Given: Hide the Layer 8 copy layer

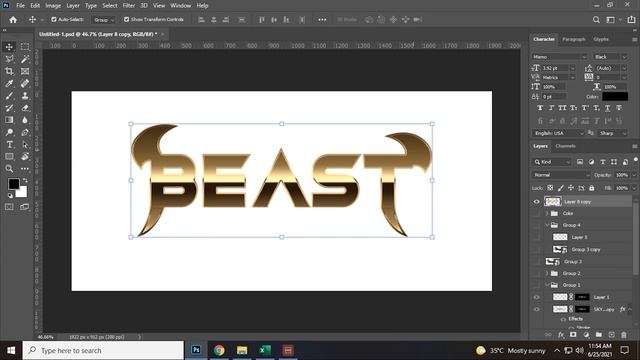Looking at the screenshot, I should (x=536, y=202).
